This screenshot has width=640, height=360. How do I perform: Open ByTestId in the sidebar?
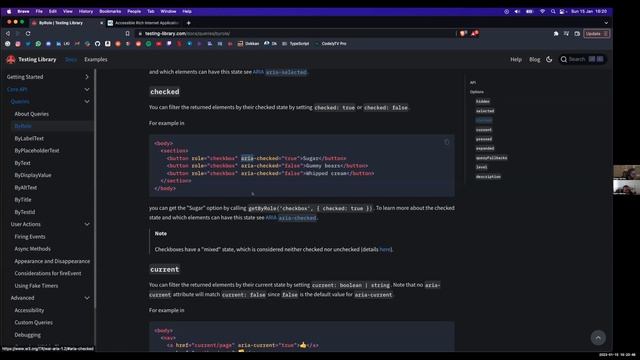[x=24, y=212]
